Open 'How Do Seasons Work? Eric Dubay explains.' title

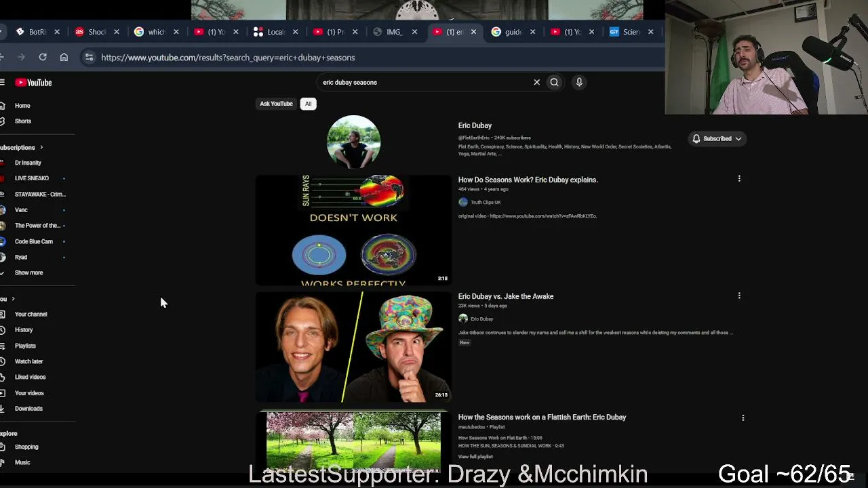(x=528, y=180)
